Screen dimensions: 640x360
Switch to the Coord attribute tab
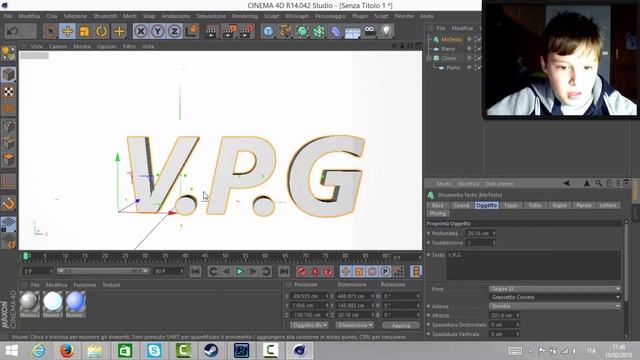tap(462, 205)
